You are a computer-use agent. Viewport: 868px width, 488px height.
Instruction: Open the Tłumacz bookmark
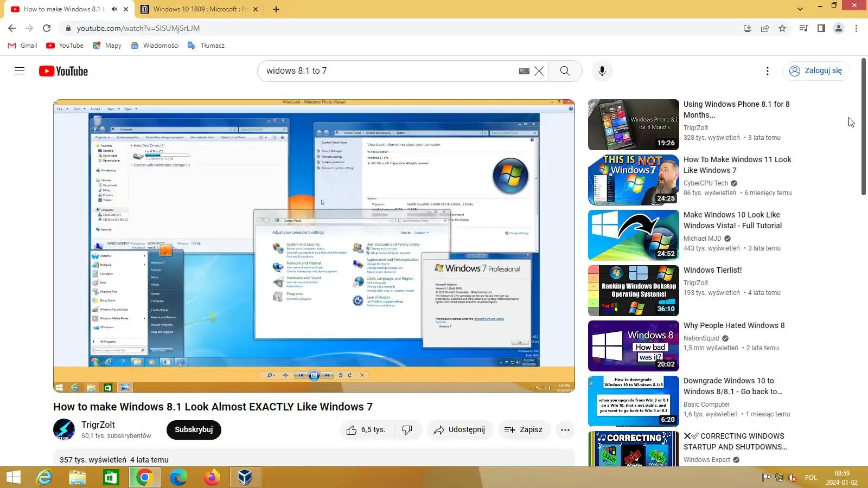206,46
